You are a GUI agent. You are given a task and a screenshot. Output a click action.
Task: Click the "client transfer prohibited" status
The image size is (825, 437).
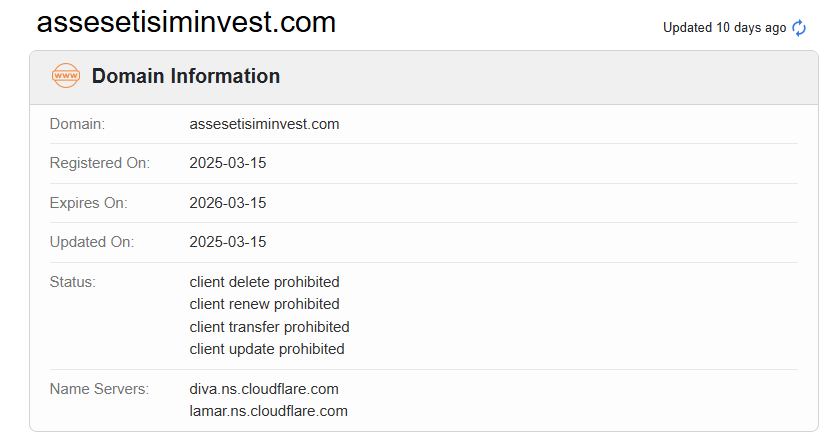pyautogui.click(x=269, y=327)
